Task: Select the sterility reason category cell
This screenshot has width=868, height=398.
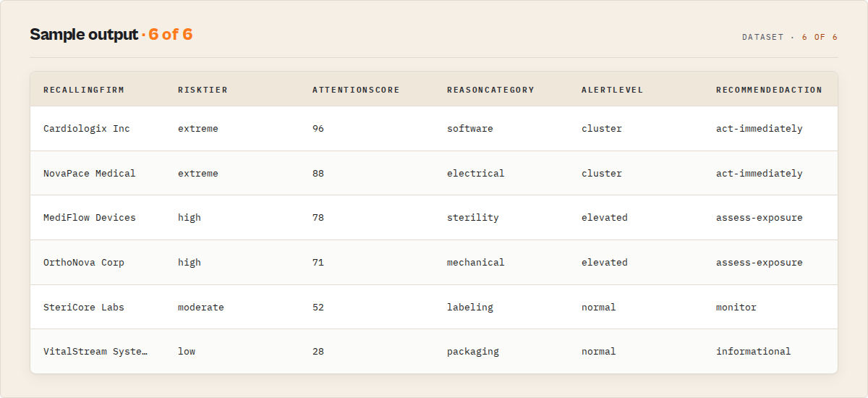Action: [x=473, y=218]
